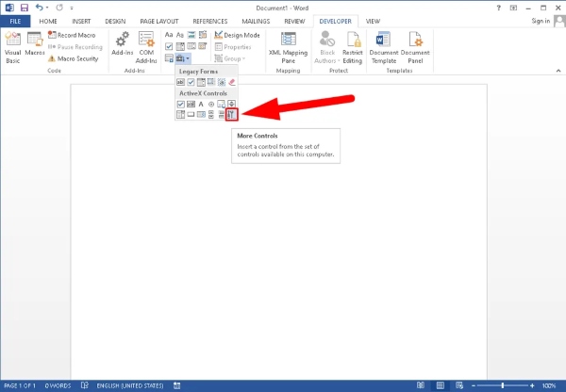The height and width of the screenshot is (392, 566).
Task: Expand the Legacy Tools dropdown
Action: pos(182,58)
